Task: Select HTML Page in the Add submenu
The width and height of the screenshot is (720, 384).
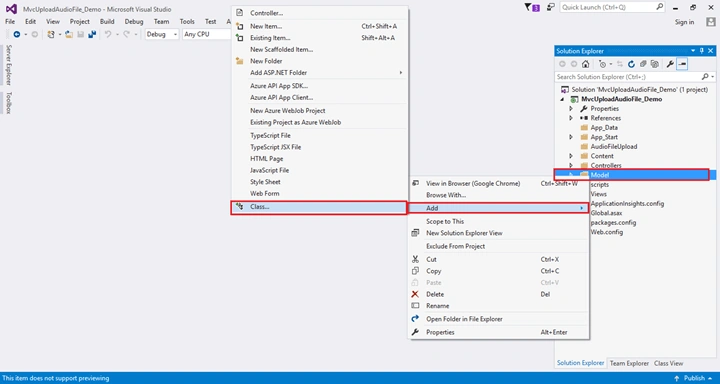Action: pyautogui.click(x=320, y=159)
